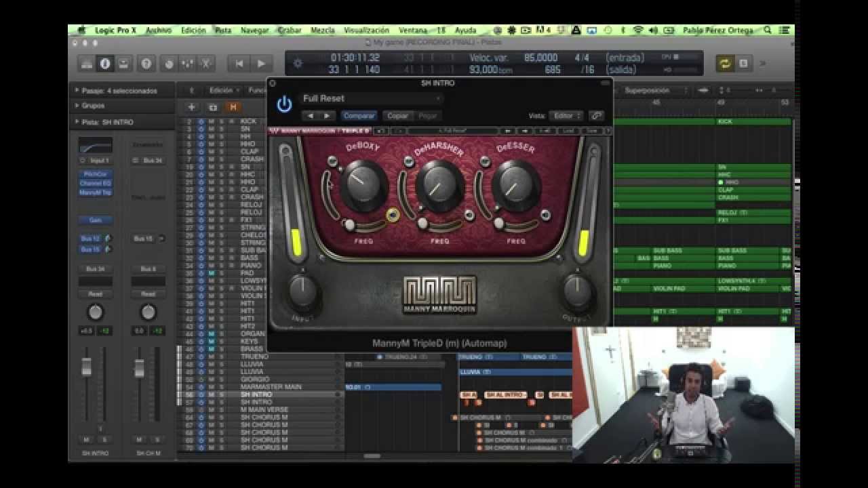868x488 pixels.
Task: Click the Bus 12 send slot
Action: click(x=91, y=239)
